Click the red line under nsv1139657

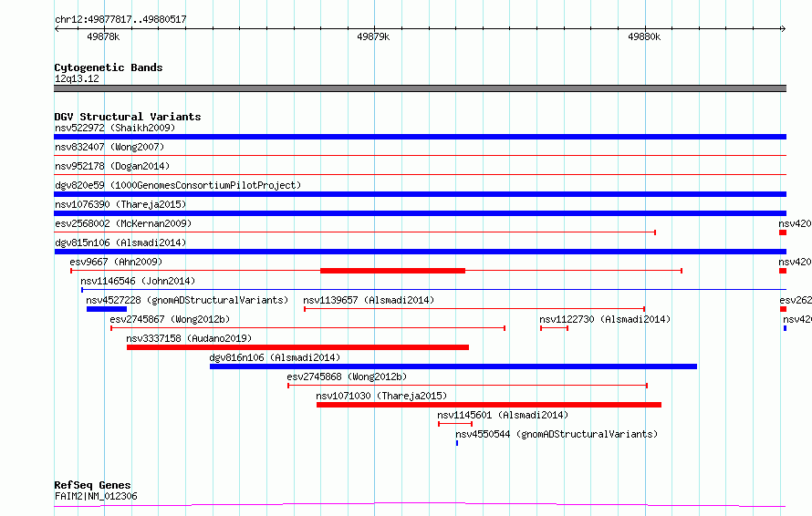(x=474, y=309)
